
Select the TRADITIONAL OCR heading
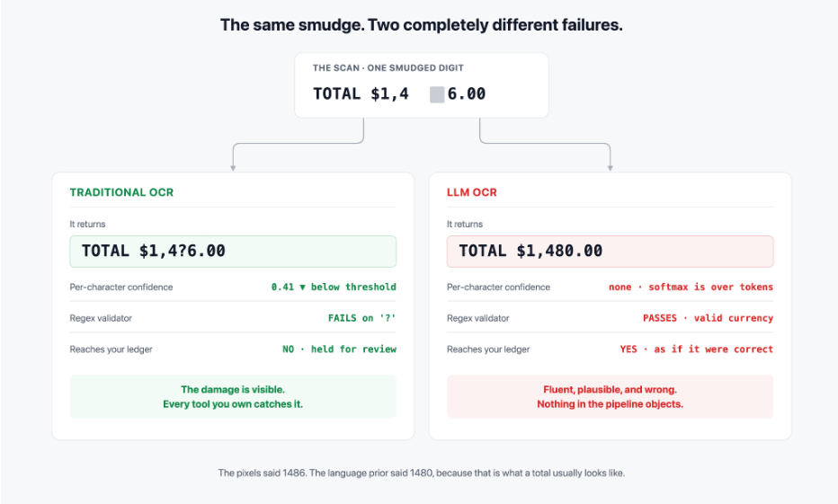click(122, 192)
